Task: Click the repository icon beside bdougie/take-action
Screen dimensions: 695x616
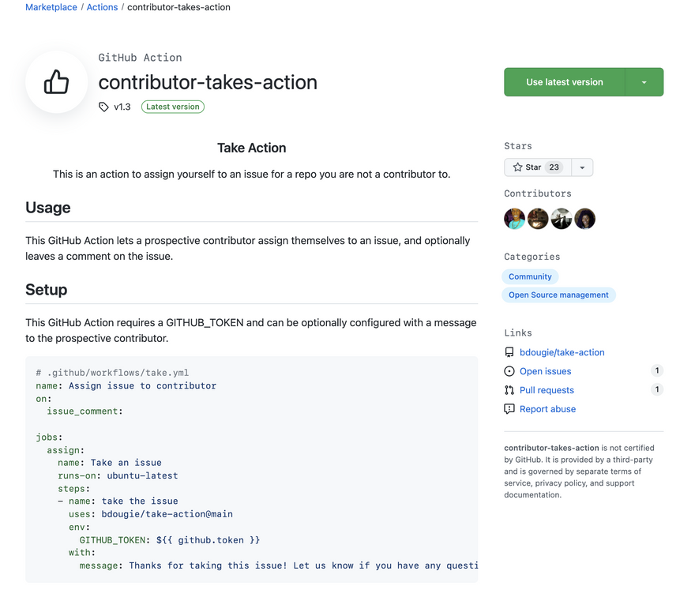Action: 509,352
